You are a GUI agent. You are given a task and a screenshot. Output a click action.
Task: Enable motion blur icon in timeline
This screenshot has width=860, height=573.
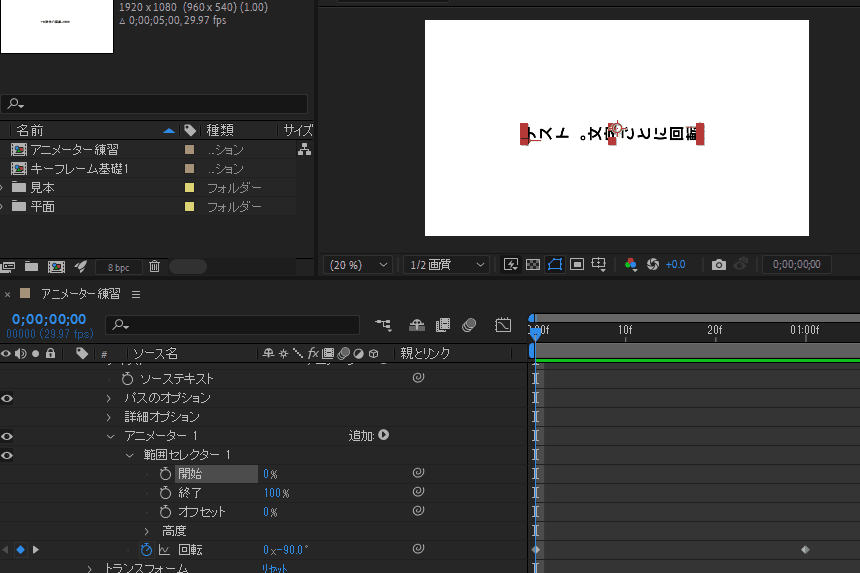(x=469, y=325)
